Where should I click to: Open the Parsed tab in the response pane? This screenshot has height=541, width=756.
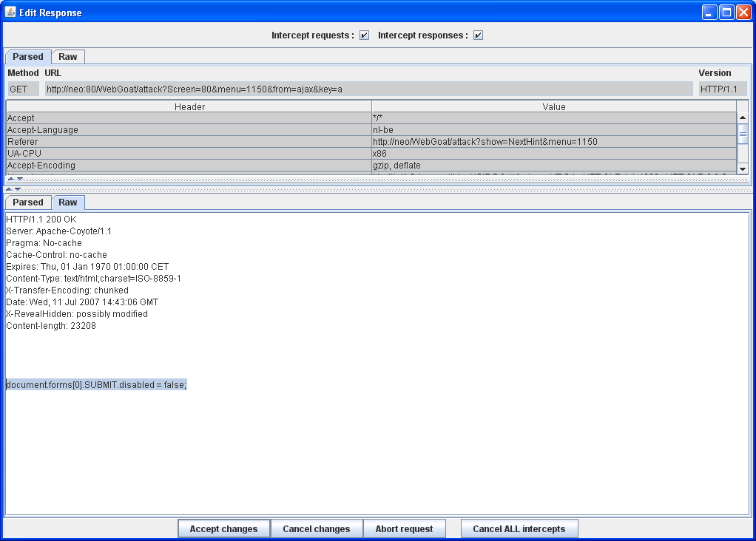click(x=28, y=203)
